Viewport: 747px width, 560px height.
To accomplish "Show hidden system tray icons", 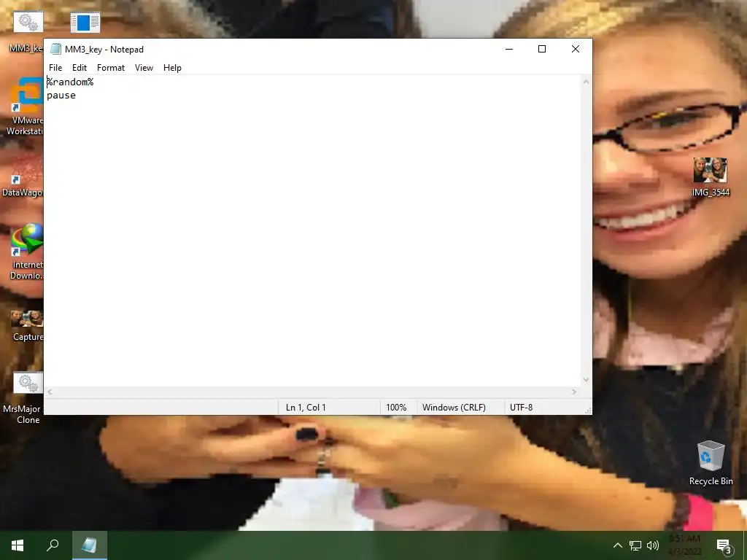I will click(x=617, y=545).
